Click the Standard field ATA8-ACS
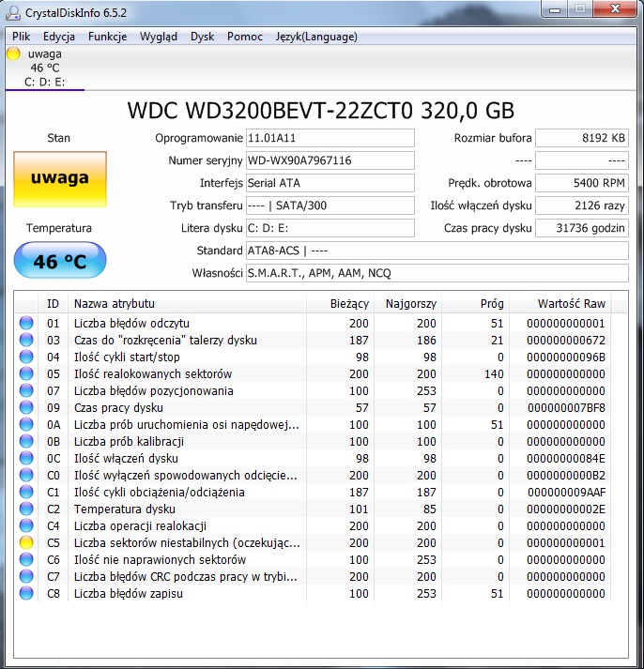Viewport: 644px width, 669px height. tap(437, 251)
